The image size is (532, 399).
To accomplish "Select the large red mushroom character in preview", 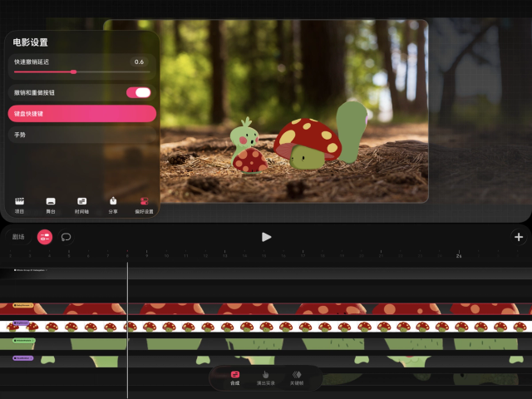I will coord(307,143).
